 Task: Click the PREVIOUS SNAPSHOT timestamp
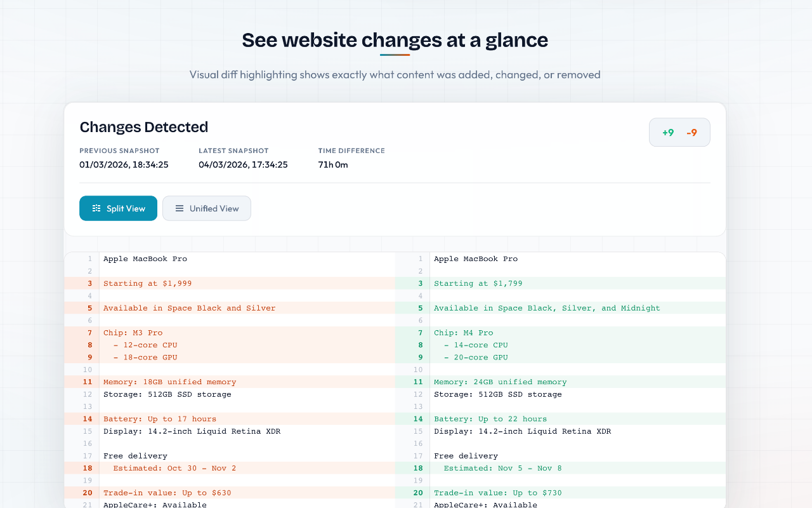[124, 164]
